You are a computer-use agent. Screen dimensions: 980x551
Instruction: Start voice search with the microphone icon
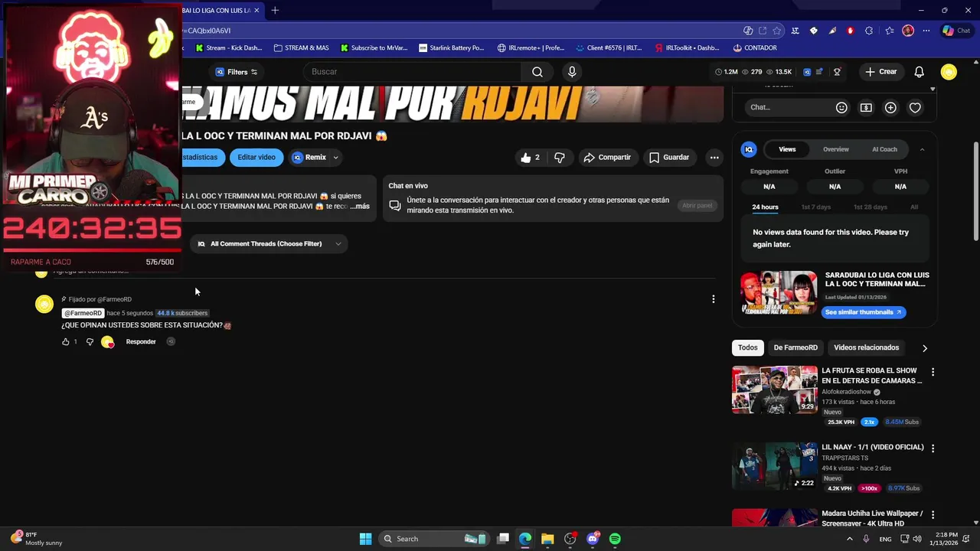pos(572,72)
